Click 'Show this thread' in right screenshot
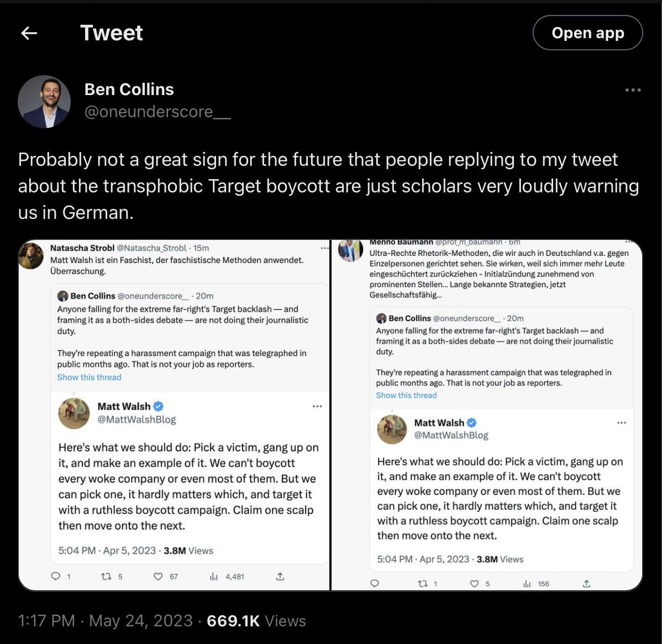The width and height of the screenshot is (662, 644). coord(406,395)
